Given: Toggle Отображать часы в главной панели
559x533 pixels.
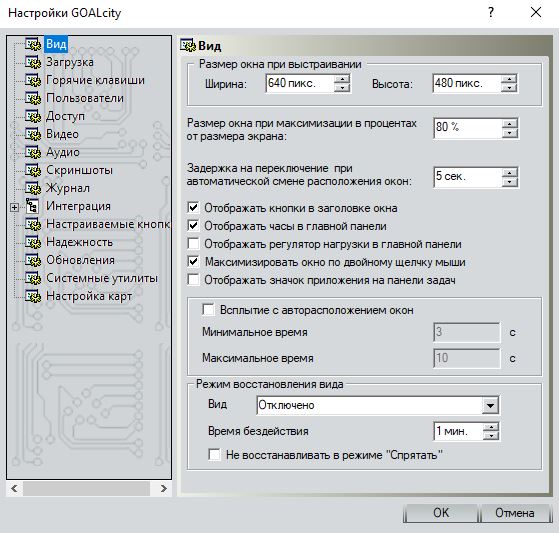Looking at the screenshot, I should click(x=193, y=226).
